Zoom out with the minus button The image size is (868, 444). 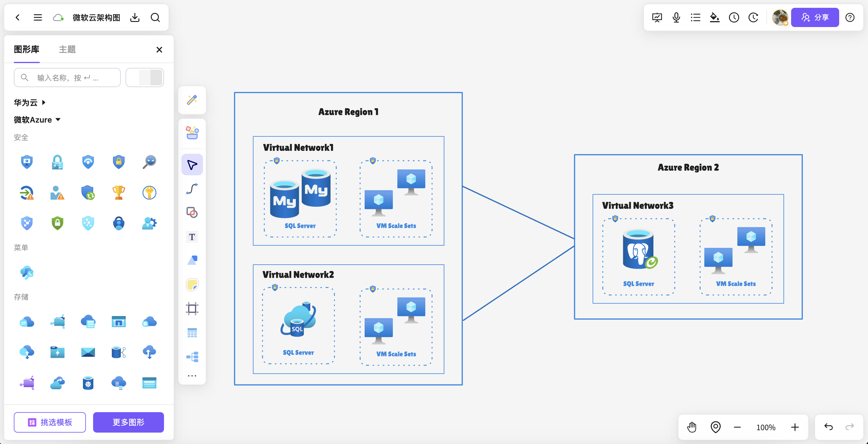click(x=737, y=427)
